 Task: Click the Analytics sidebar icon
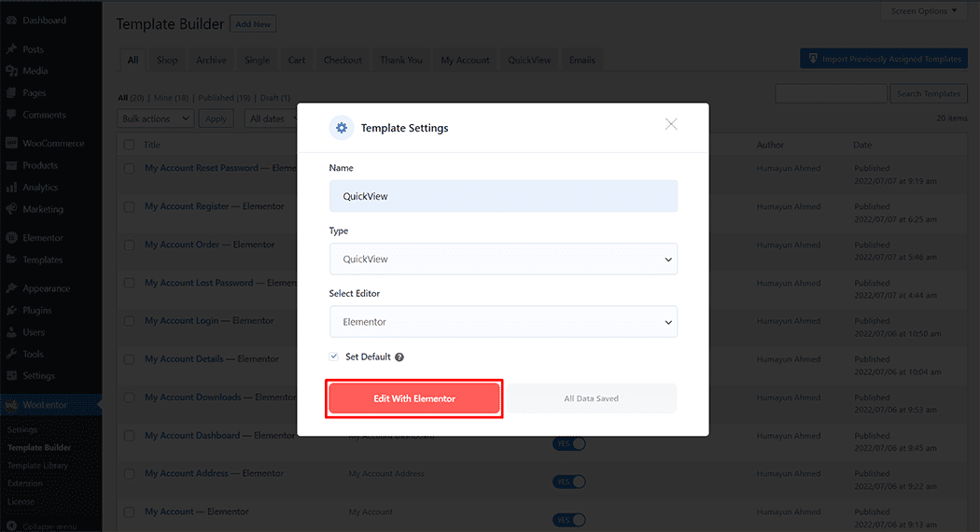11,188
